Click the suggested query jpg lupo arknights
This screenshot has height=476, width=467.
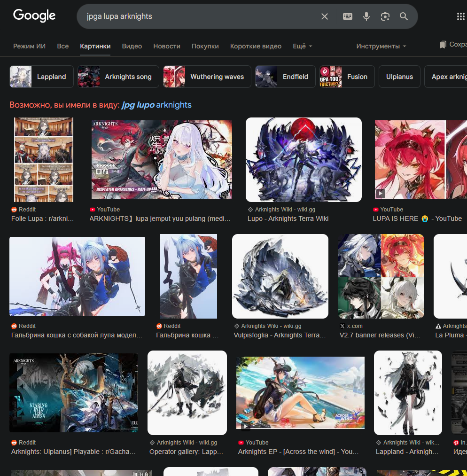[x=156, y=105]
